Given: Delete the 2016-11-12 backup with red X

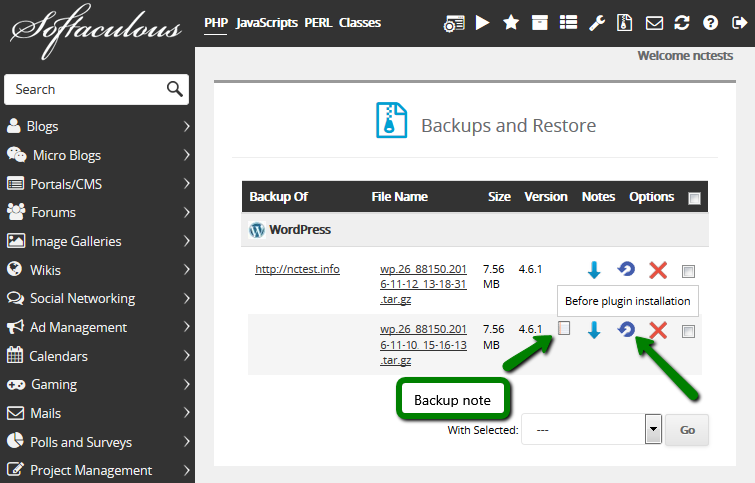Looking at the screenshot, I should [x=657, y=270].
